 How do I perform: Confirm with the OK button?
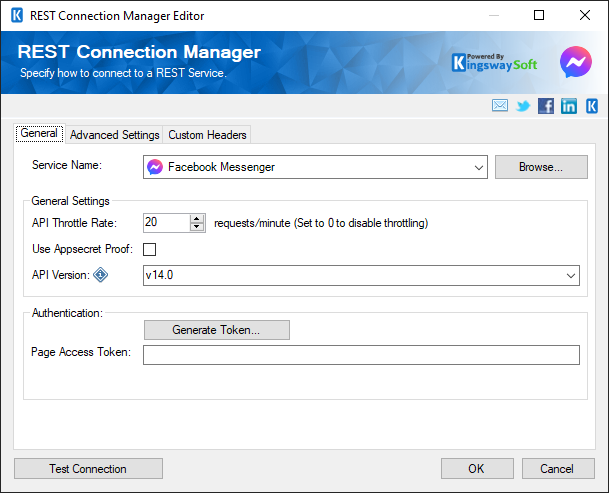tap(477, 469)
